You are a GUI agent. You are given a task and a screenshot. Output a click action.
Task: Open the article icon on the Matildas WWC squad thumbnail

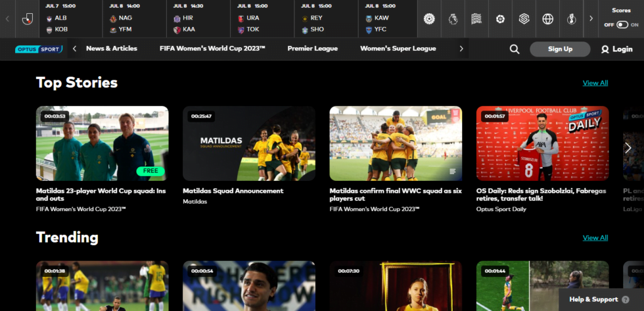452,172
